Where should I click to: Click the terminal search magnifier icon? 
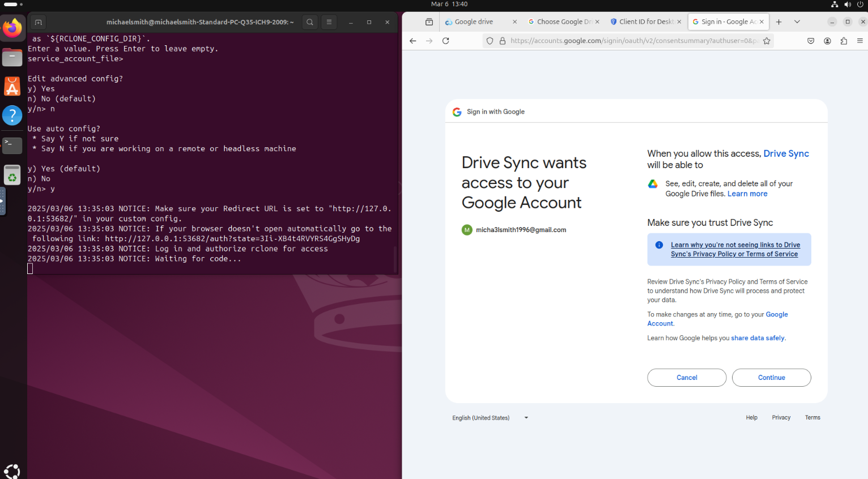[310, 22]
